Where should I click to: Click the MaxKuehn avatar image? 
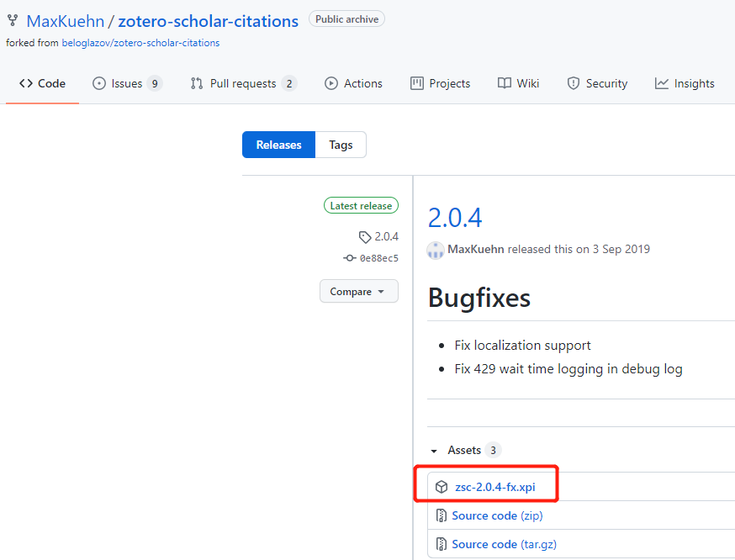[436, 251]
